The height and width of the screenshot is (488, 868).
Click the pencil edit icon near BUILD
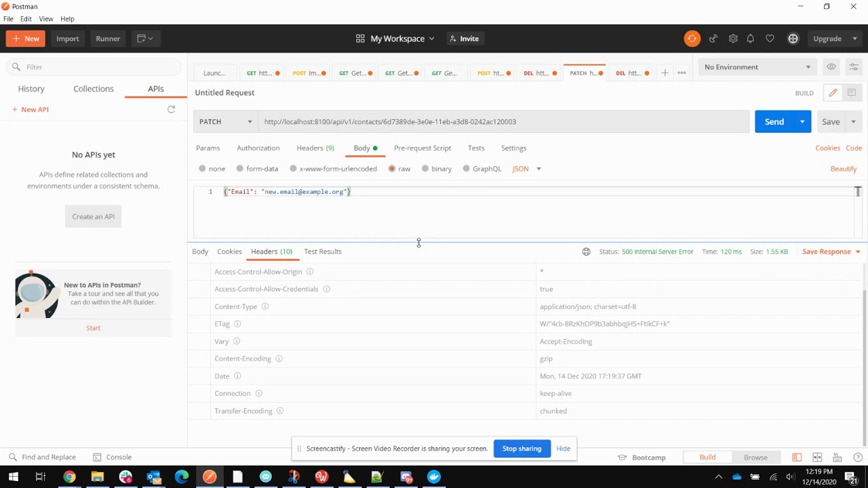click(833, 93)
